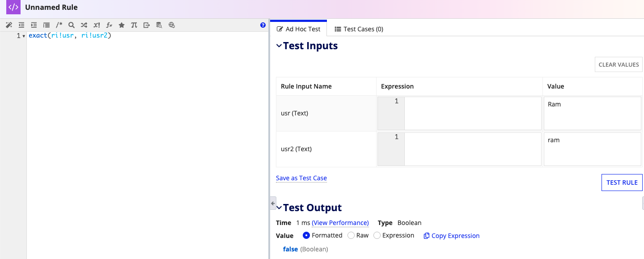Image resolution: width=644 pixels, height=259 pixels.
Task: Click the usr2 (Text) rule input name
Action: (x=296, y=149)
